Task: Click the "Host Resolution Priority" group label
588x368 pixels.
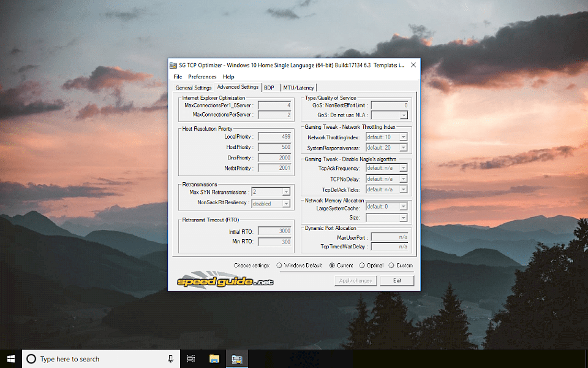Action: tap(207, 128)
